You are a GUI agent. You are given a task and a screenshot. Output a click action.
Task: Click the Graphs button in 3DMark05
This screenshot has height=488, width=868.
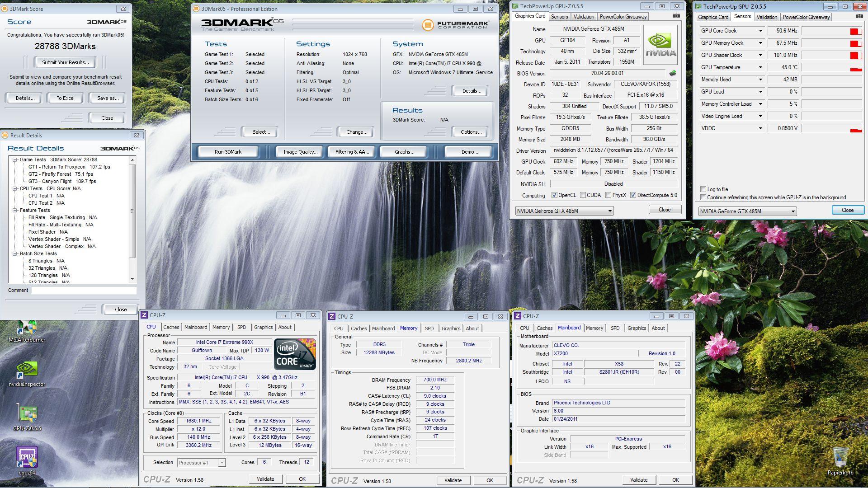point(404,152)
